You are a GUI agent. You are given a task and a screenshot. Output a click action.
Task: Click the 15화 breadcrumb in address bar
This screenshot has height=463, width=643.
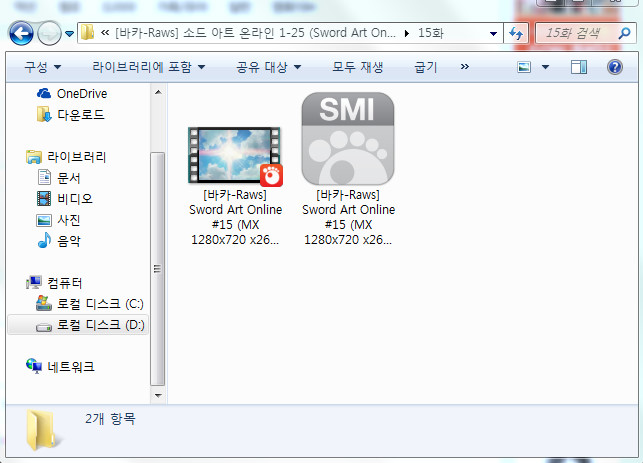[x=431, y=33]
